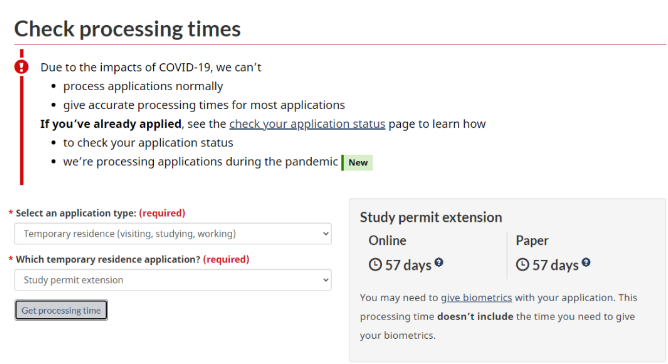The height and width of the screenshot is (364, 668).
Task: Click the help icon beside Online 57 days
Action: pyautogui.click(x=439, y=262)
